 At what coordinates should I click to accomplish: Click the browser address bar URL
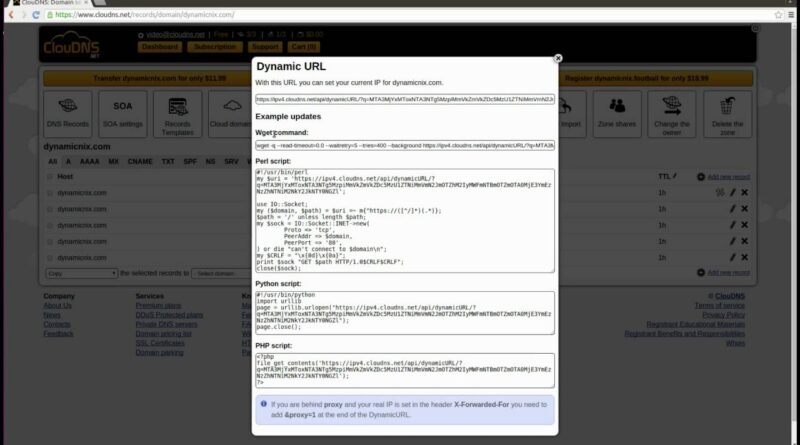(x=144, y=15)
